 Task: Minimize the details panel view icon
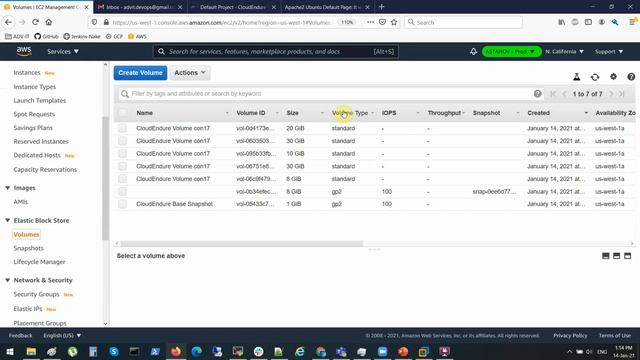[x=606, y=256]
